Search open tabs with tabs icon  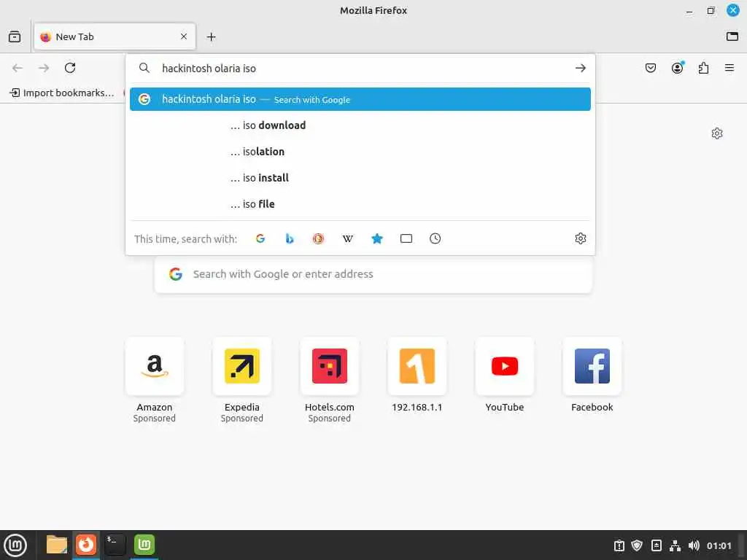click(x=406, y=238)
